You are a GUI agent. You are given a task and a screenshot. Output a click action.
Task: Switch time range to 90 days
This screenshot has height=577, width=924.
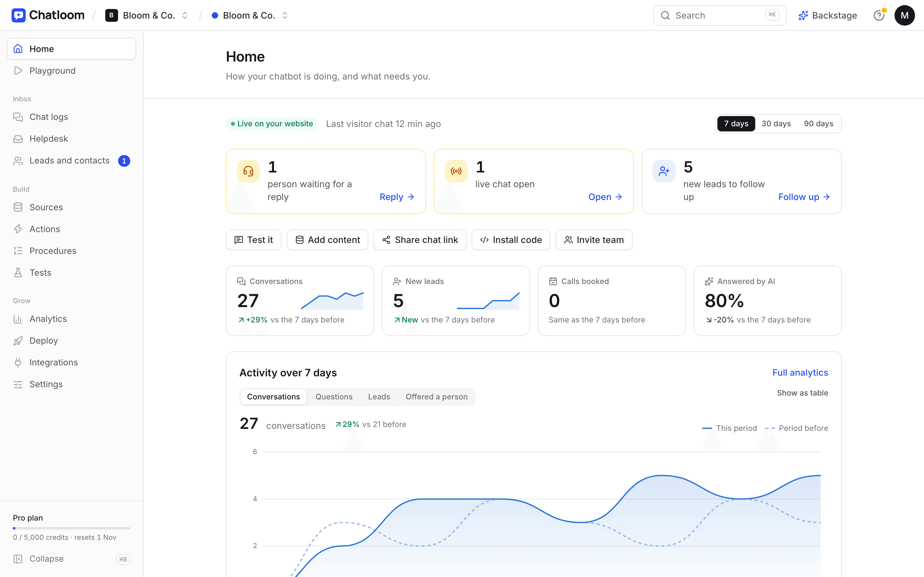pyautogui.click(x=818, y=124)
